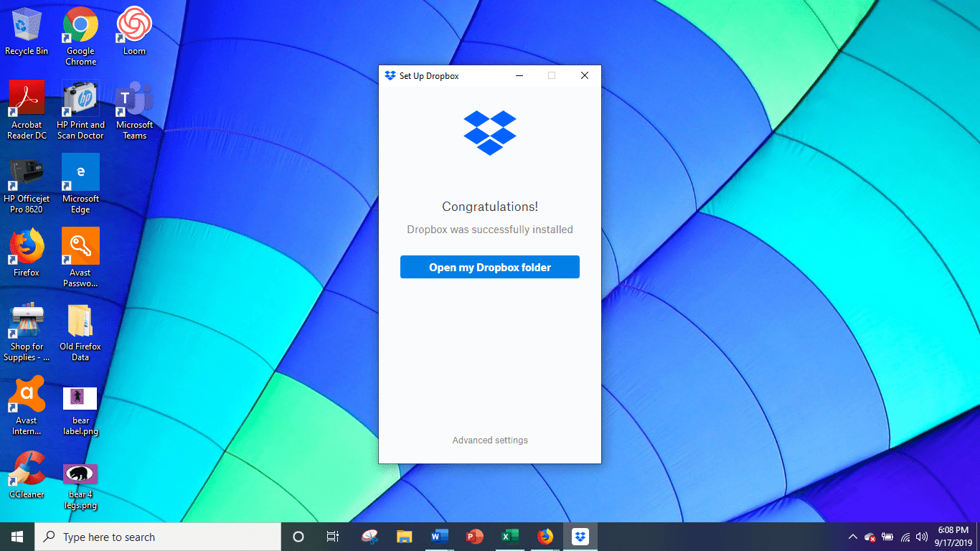Select the CCleaner desktop shortcut
Viewport: 980px width, 551px height.
(x=27, y=475)
